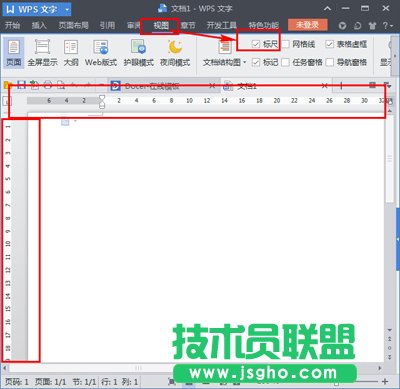Switch to 大纲 outline view
This screenshot has width=400, height=389.
click(x=71, y=53)
